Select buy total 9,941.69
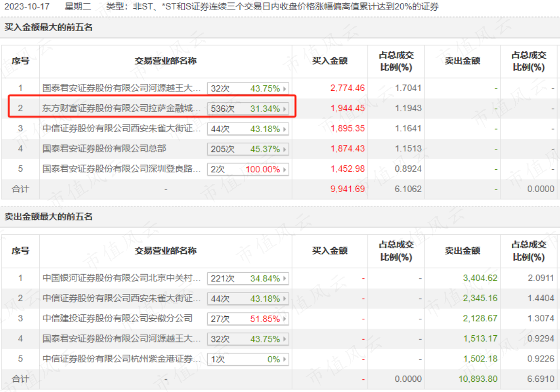 coord(347,189)
